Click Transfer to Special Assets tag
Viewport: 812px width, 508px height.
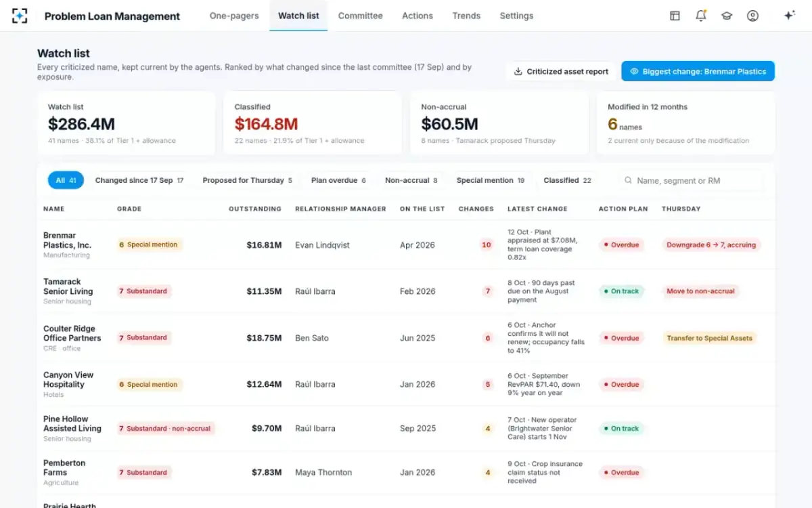point(709,338)
